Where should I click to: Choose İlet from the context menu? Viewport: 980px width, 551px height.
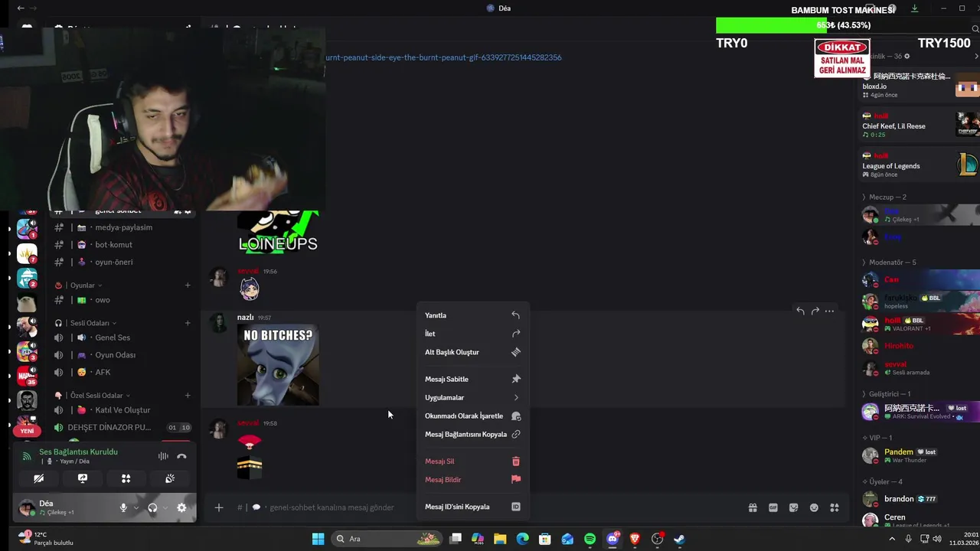[x=472, y=334]
